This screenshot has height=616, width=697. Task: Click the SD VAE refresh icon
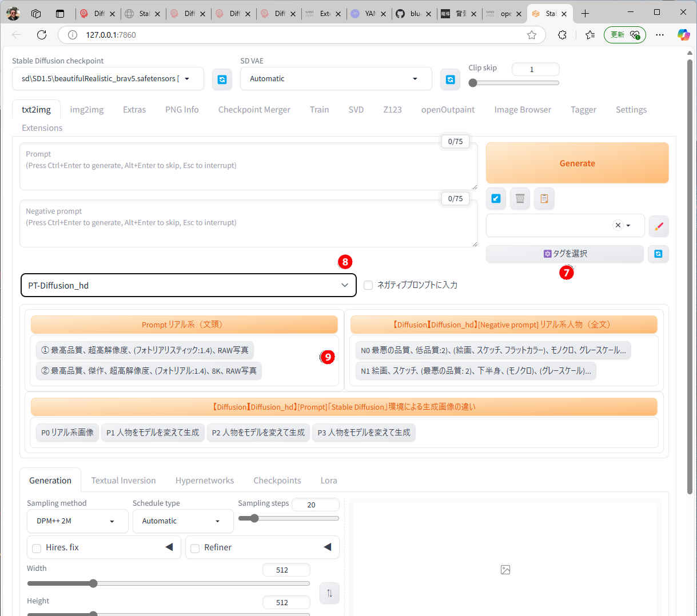click(450, 79)
